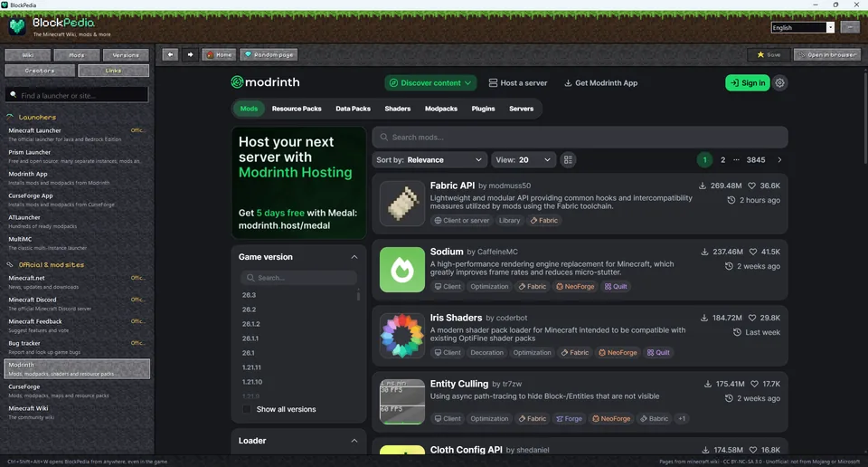Open the Shaders tab
Screen dimensions: 868x467
pyautogui.click(x=398, y=109)
